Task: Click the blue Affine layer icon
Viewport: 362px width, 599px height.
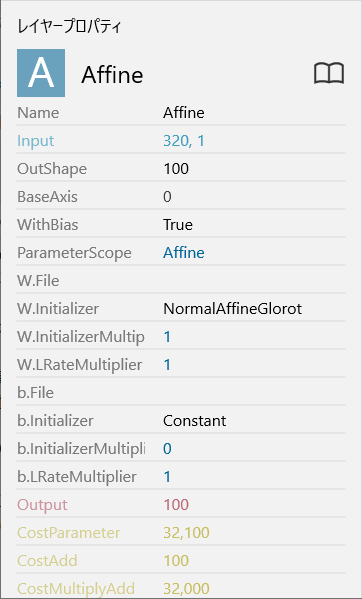Action: pos(41,73)
